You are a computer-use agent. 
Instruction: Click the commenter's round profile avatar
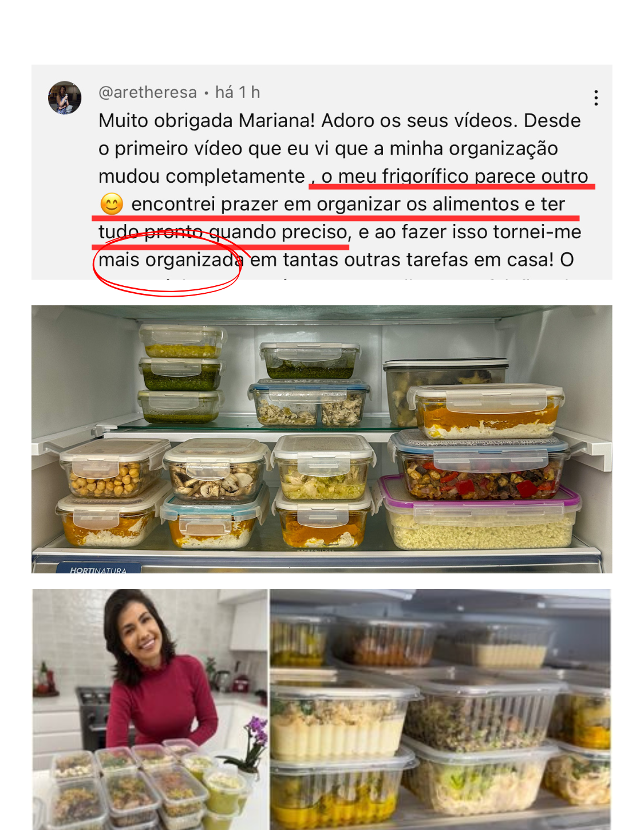pyautogui.click(x=65, y=97)
